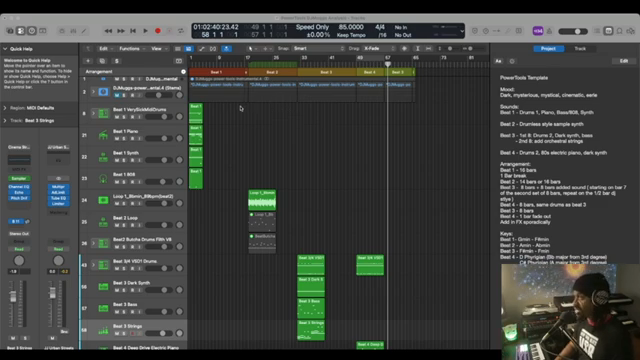
Task: Mute the Beat 1 Piano track
Action: [117, 138]
